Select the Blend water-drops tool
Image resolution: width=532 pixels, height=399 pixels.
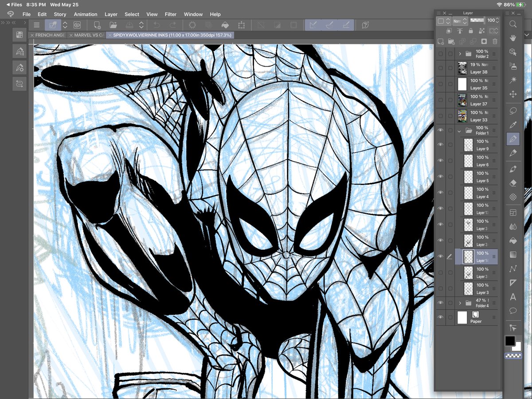(513, 226)
